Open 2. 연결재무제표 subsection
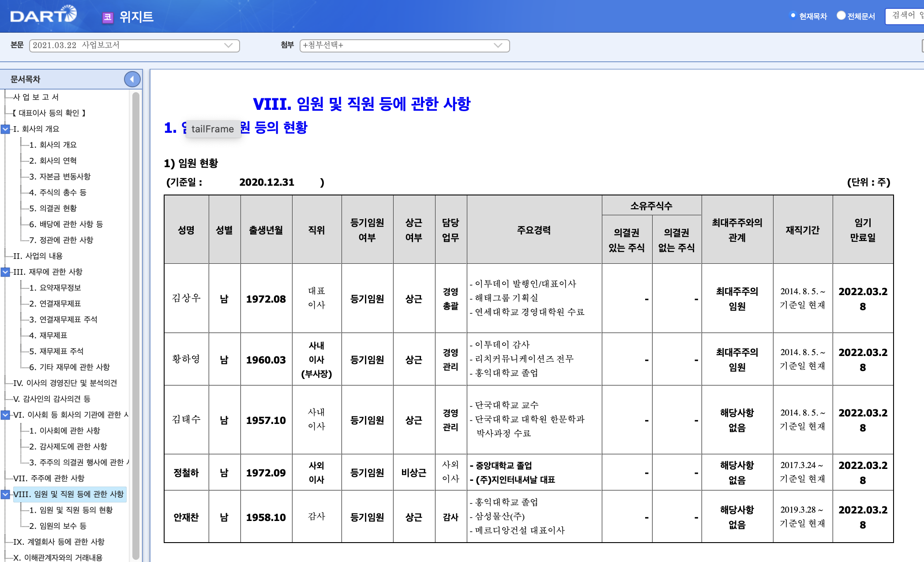The height and width of the screenshot is (562, 924). coord(55,303)
